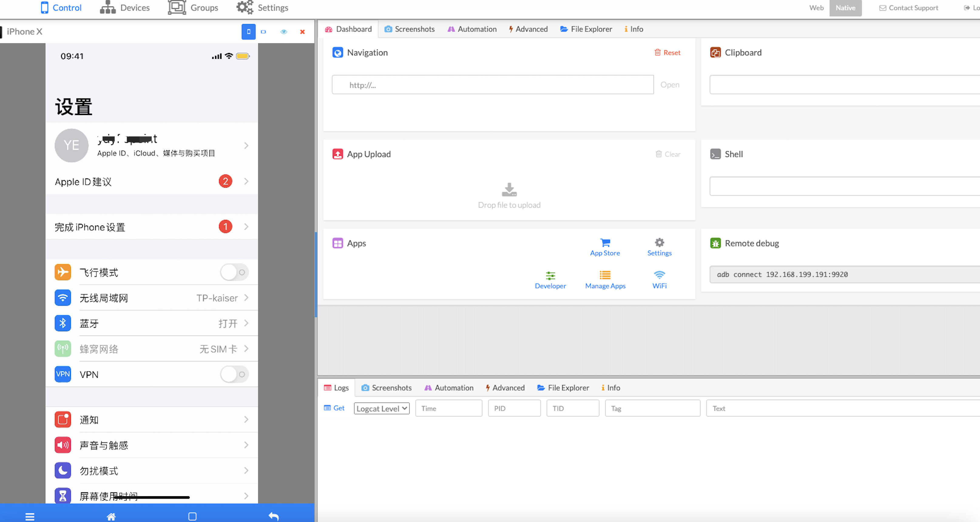Screen dimensions: 980x522
Task: Open the hamburger menu in bottom bar
Action: pos(30,516)
